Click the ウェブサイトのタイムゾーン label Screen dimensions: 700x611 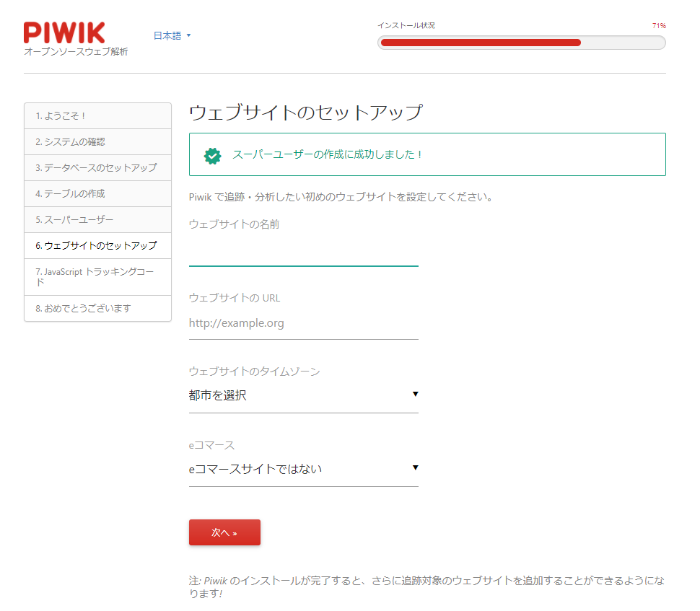(255, 372)
